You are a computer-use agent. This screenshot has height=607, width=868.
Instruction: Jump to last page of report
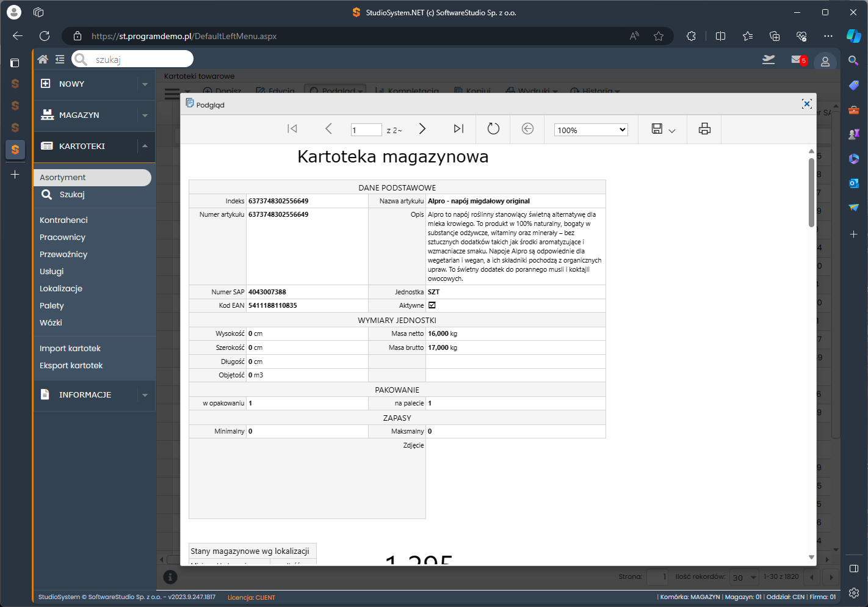(458, 129)
